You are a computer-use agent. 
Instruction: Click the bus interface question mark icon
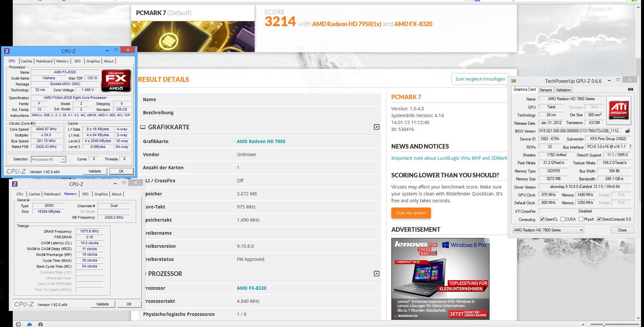tap(630, 147)
